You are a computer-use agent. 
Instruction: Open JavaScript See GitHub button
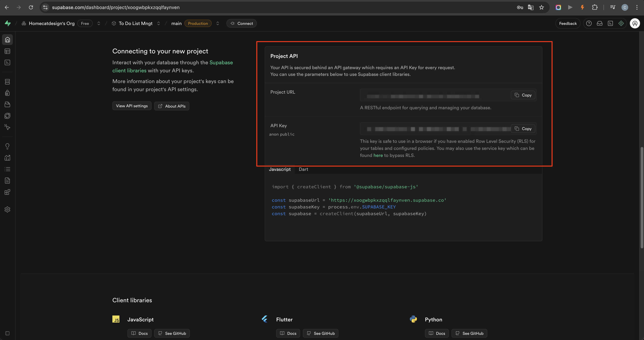pos(172,333)
